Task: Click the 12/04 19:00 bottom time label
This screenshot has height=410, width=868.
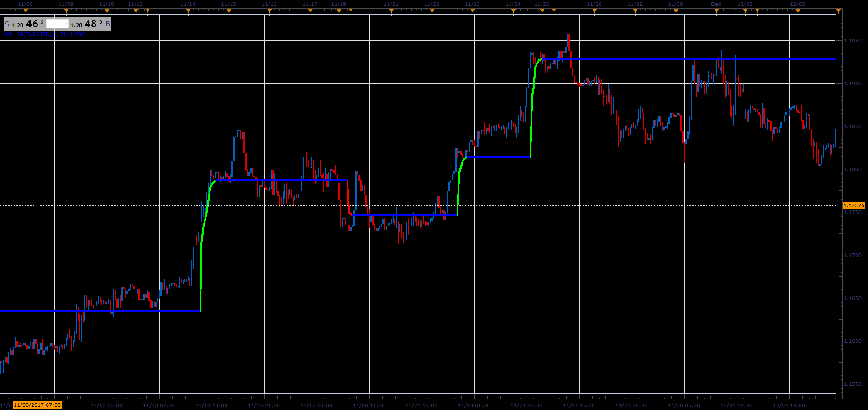Action: point(789,405)
